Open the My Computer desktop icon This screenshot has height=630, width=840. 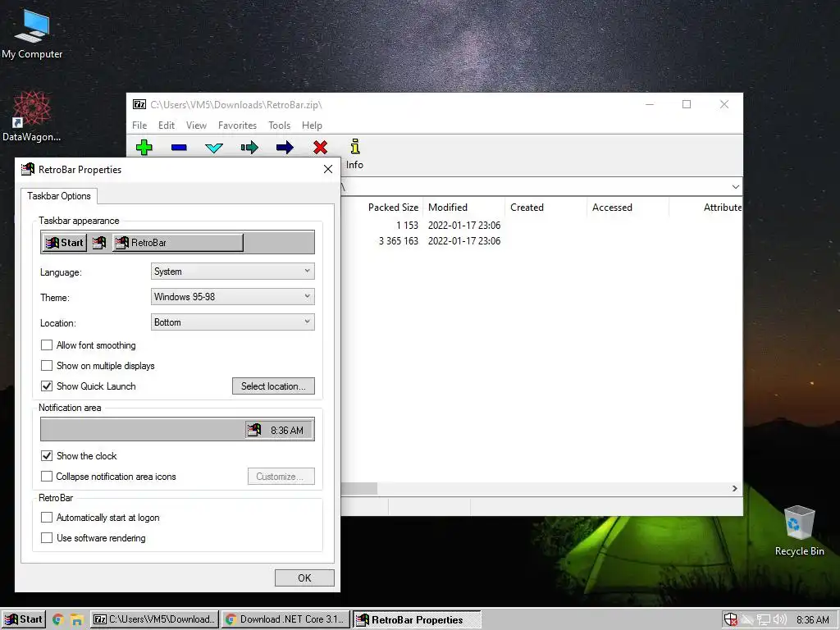coord(32,33)
